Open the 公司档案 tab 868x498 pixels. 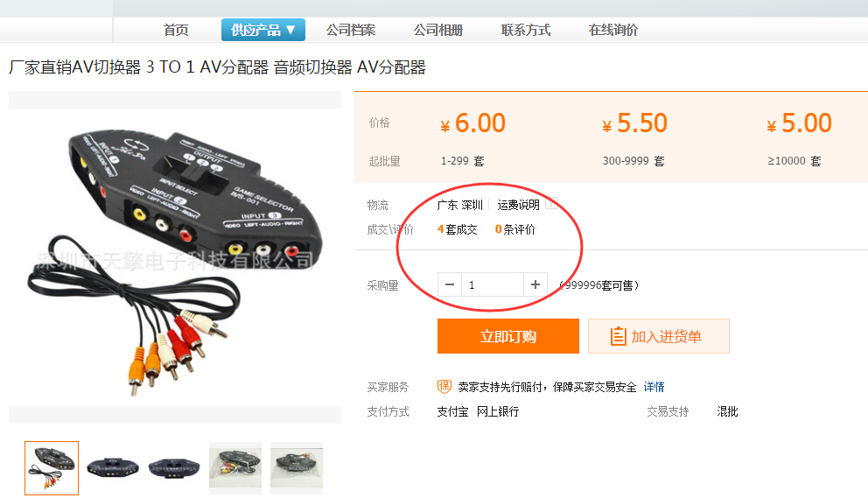click(x=350, y=30)
